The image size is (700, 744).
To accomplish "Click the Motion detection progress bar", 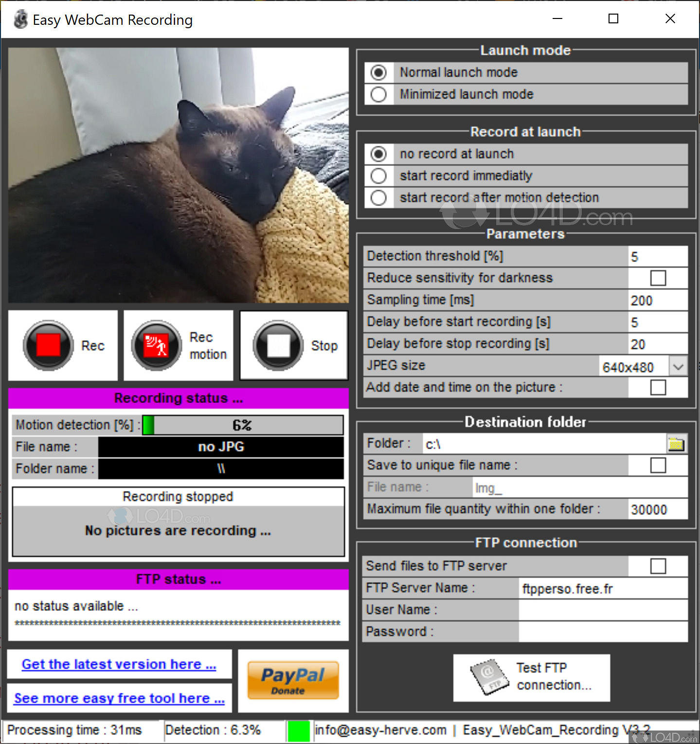I will pyautogui.click(x=243, y=425).
